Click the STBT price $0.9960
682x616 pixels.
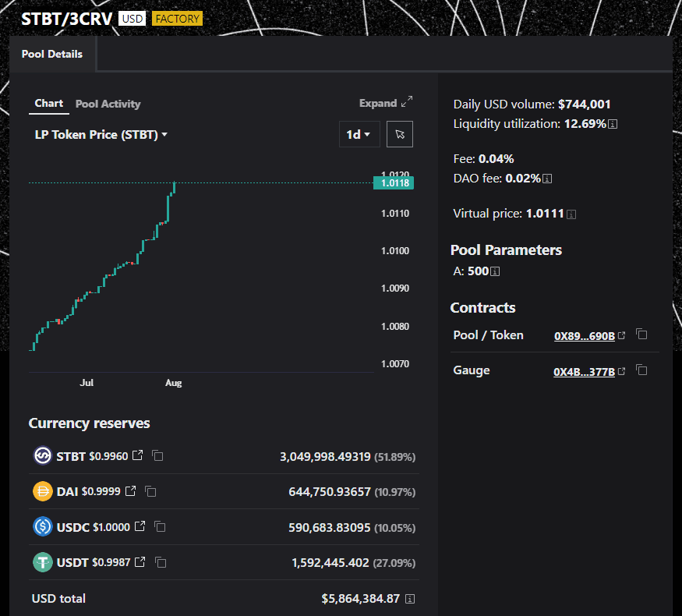(x=108, y=456)
